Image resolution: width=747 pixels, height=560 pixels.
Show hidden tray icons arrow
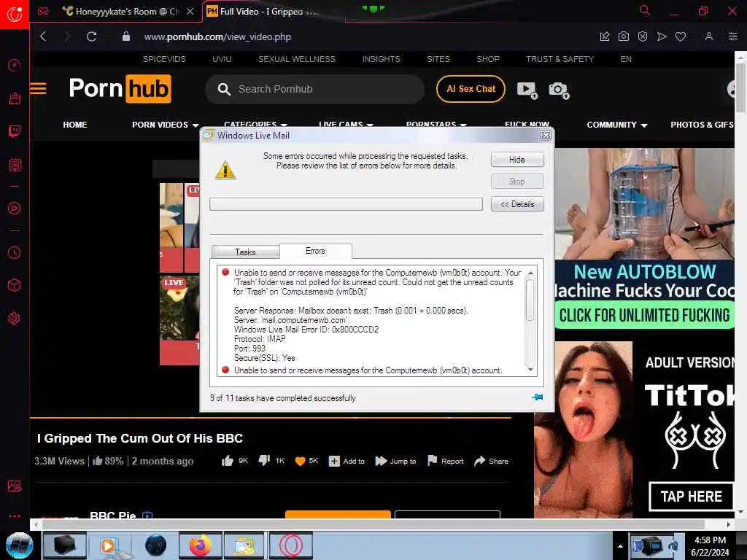point(620,546)
